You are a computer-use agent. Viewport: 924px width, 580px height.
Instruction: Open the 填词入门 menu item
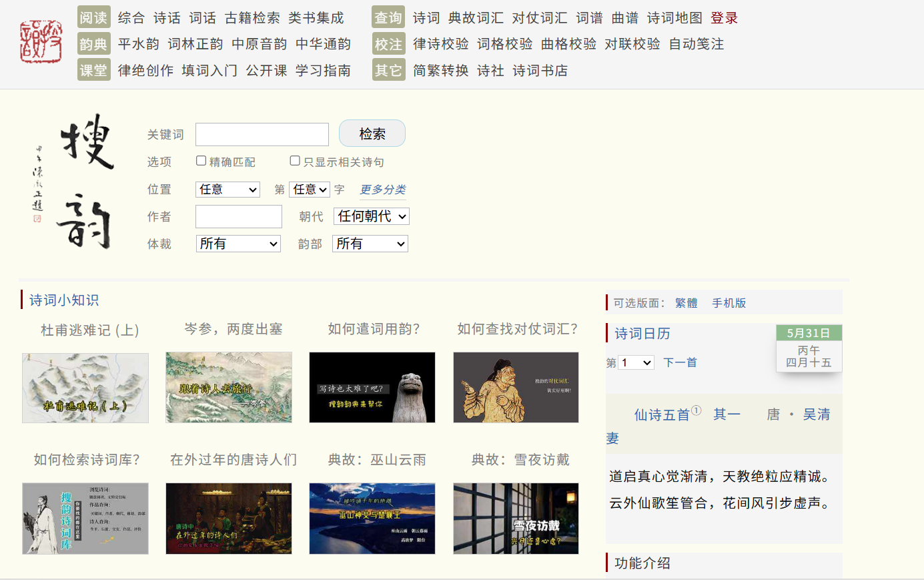click(209, 71)
